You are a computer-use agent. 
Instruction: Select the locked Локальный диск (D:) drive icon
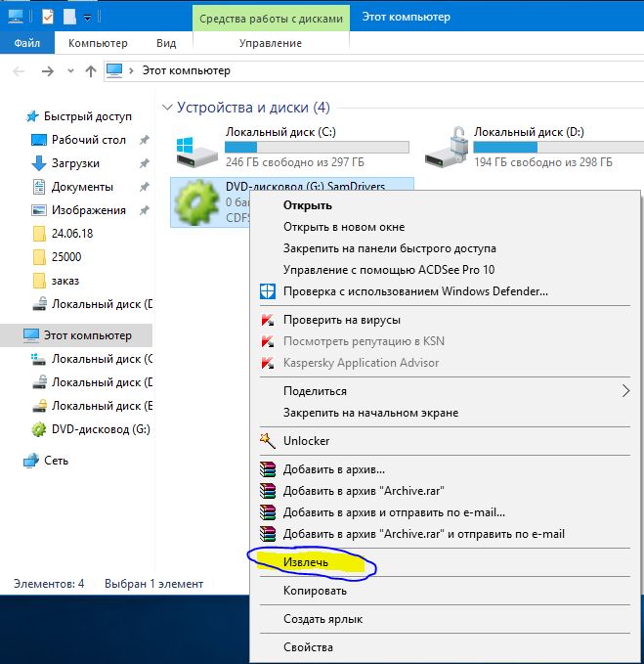pos(447,148)
